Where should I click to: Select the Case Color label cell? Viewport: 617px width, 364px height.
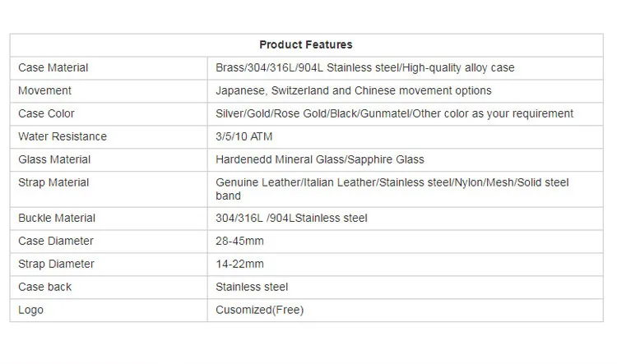pos(46,113)
